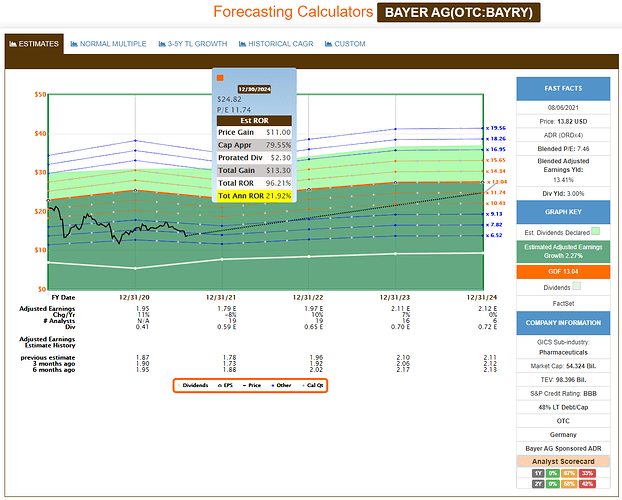Screen dimensions: 622x500
Task: Click the highlighted 'Tot Ann ROR 21.92%' row
Action: (254, 196)
